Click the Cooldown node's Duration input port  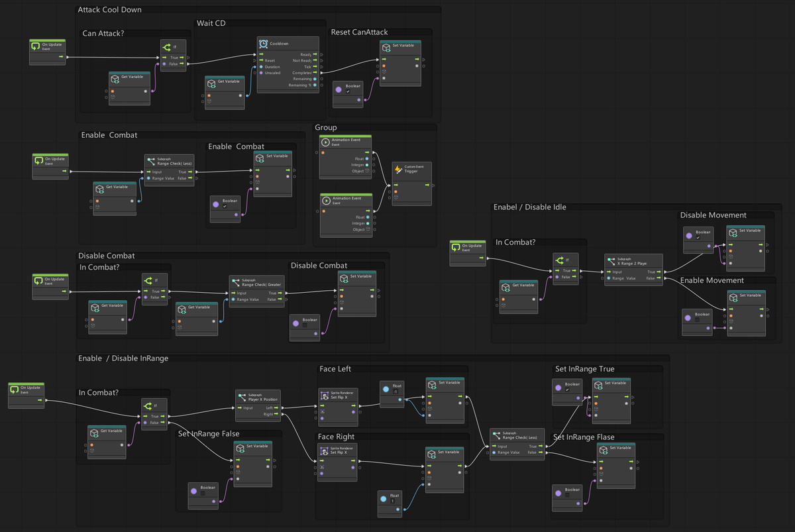pos(261,67)
